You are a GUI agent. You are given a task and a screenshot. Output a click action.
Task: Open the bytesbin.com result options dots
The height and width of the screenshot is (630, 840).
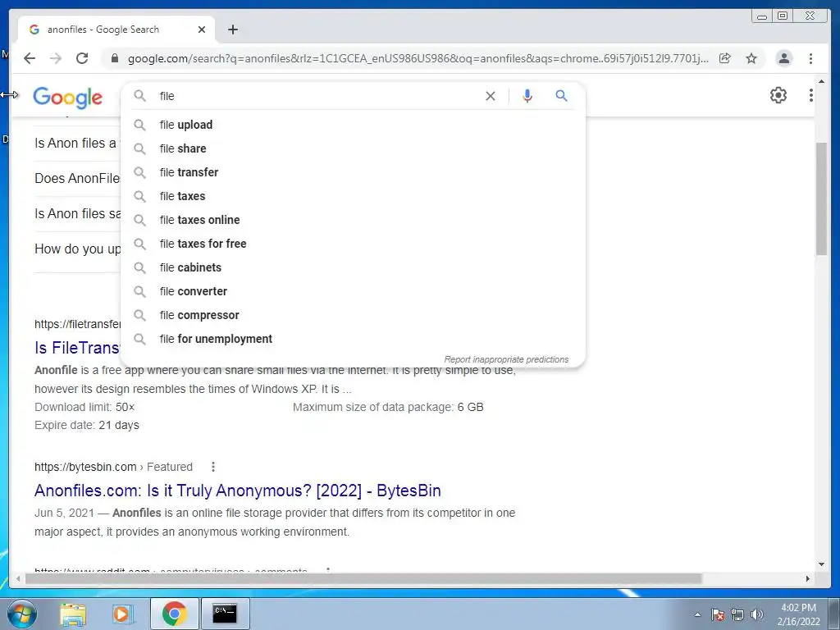tap(213, 467)
